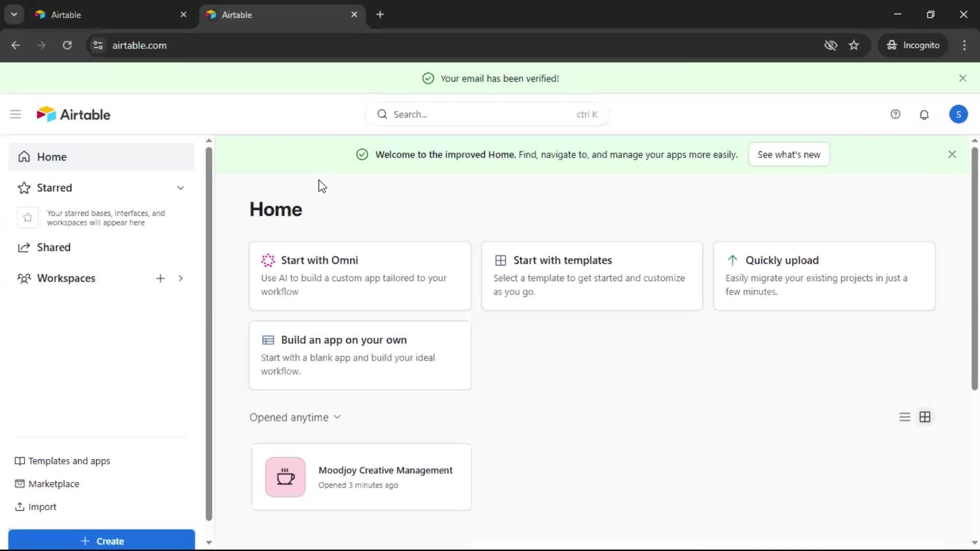Click the Incognito indicator

click(x=913, y=45)
